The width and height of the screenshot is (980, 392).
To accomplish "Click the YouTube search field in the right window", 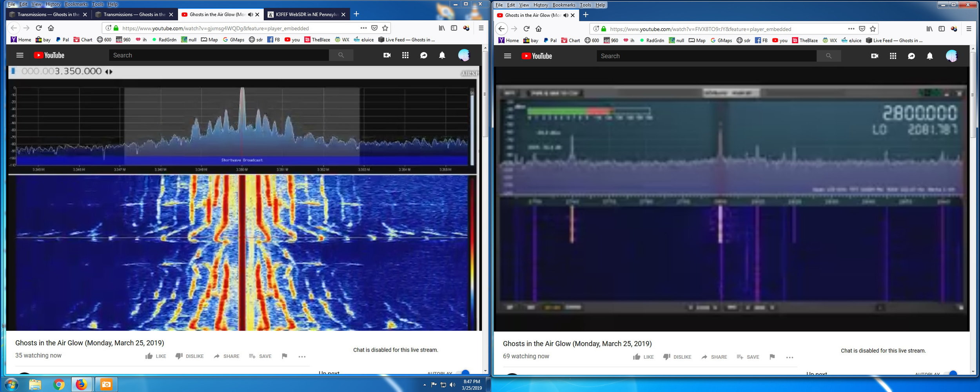I will pos(706,56).
